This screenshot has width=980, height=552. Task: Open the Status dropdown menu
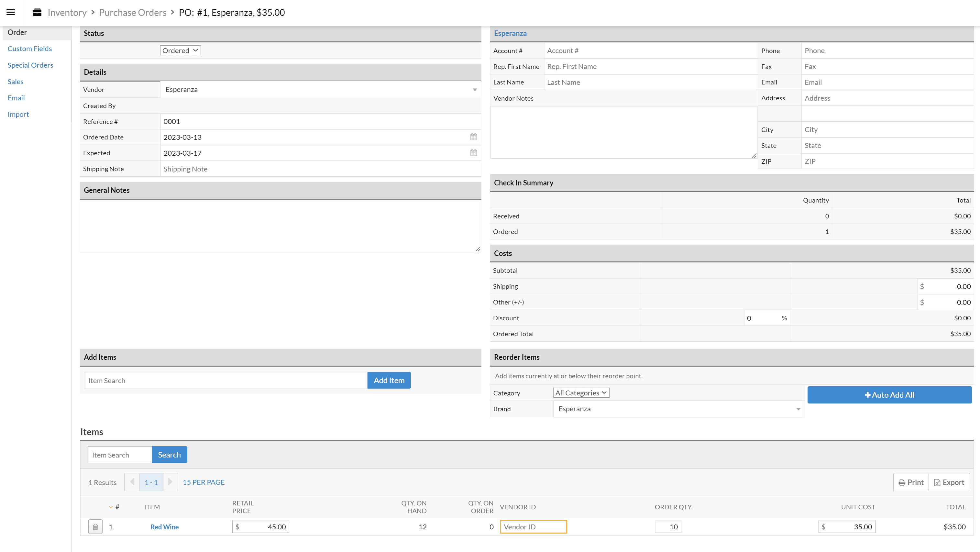[x=181, y=50]
